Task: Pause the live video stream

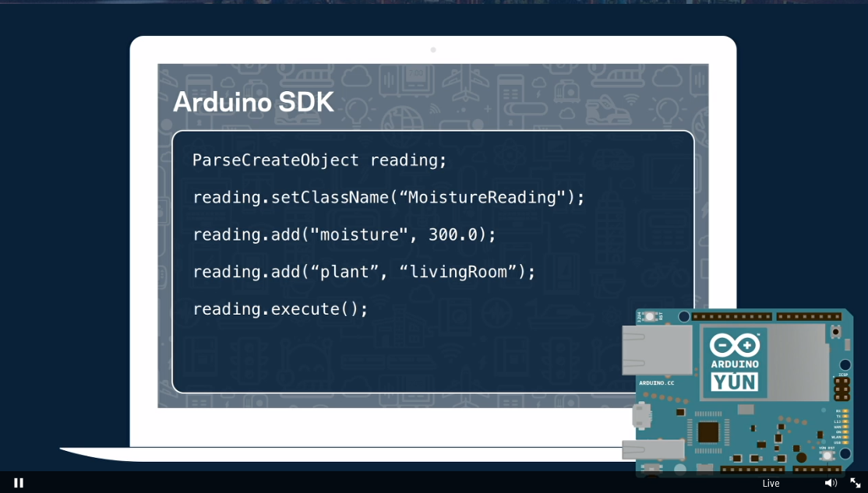Action: point(18,483)
